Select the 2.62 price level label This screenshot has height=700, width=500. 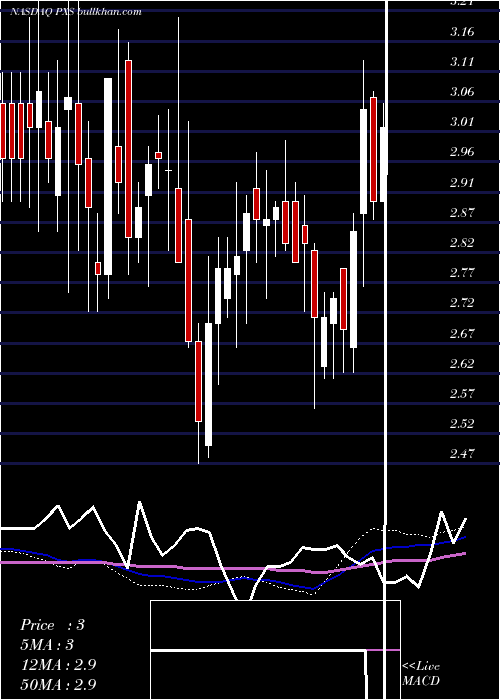coord(462,364)
